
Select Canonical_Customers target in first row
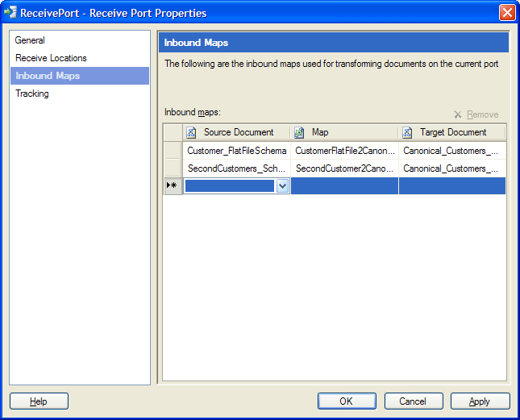(452, 151)
